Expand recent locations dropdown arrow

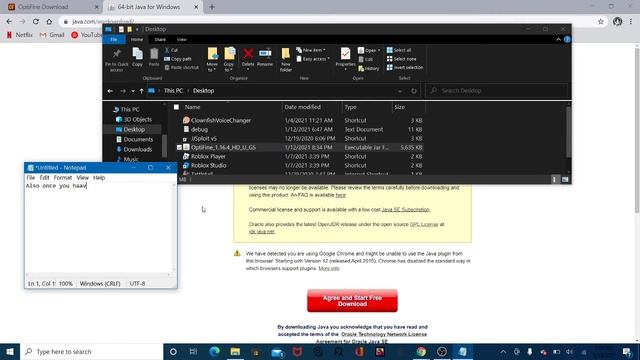tap(133, 91)
